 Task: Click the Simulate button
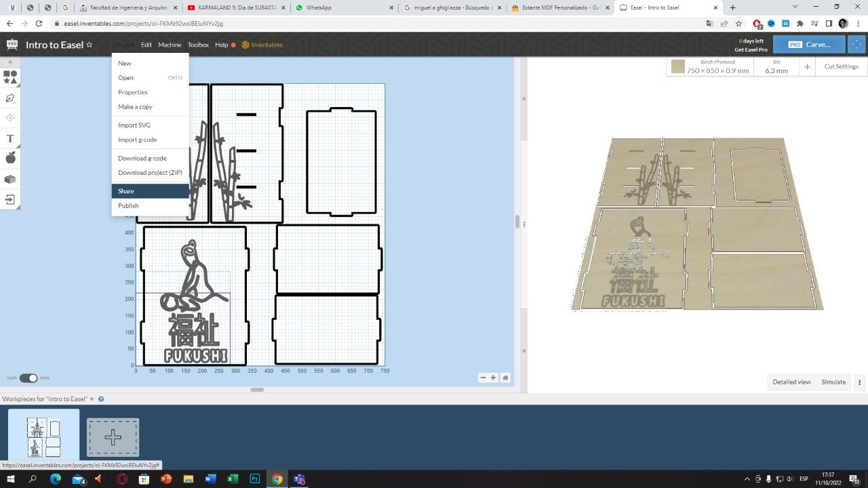click(833, 382)
